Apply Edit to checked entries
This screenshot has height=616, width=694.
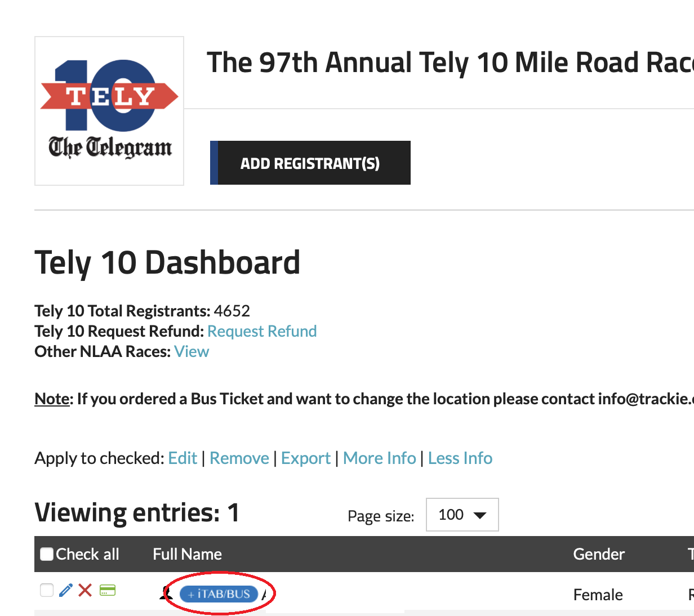(x=183, y=458)
